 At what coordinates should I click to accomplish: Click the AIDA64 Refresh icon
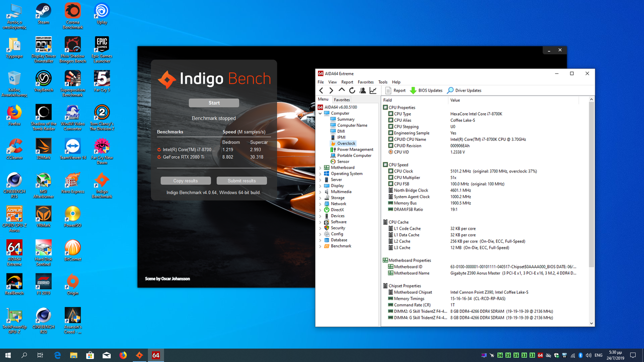pos(352,90)
